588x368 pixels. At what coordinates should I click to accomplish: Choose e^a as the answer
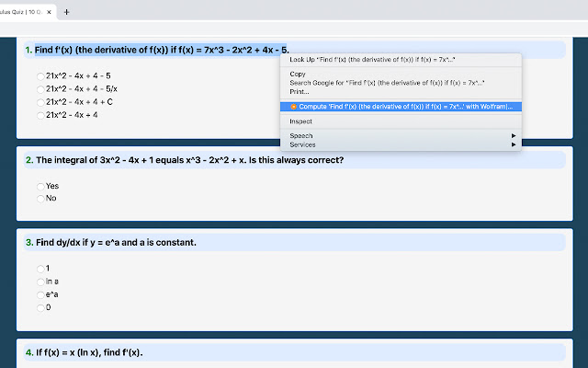(x=41, y=294)
